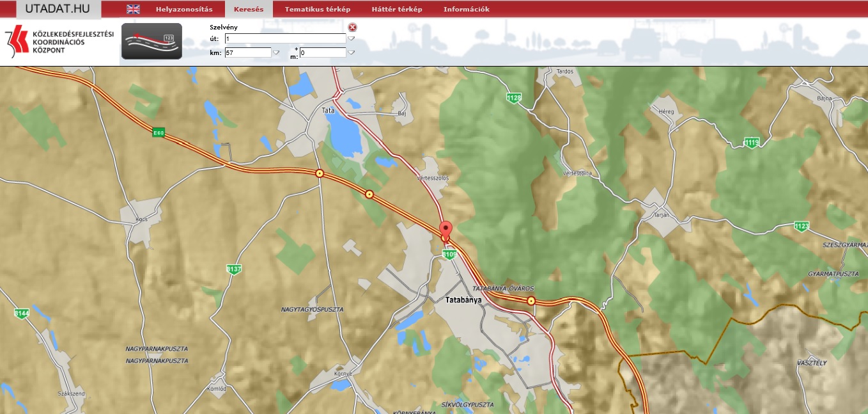Click the 1119 road number shield
The image size is (868, 414).
751,142
